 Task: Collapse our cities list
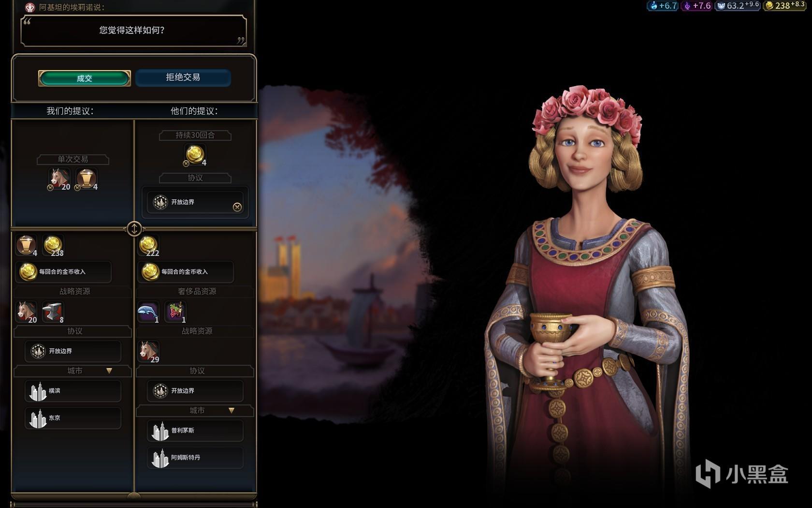pos(109,371)
